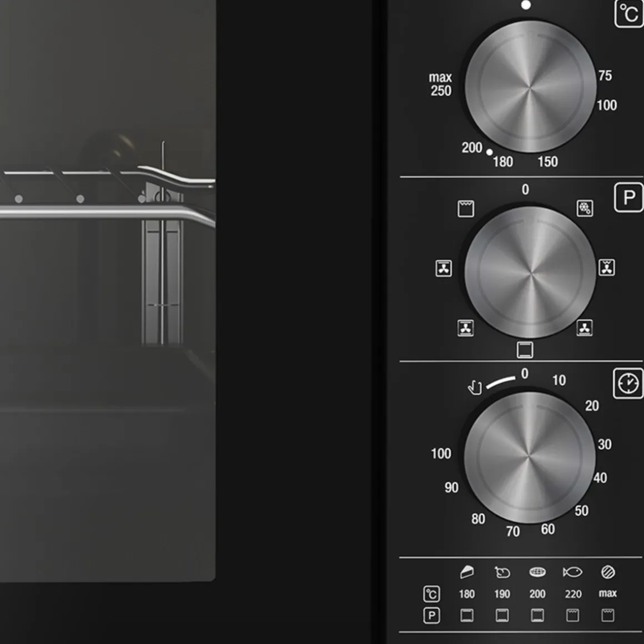Click the timer clock symbol
The height and width of the screenshot is (644, 644).
(628, 383)
